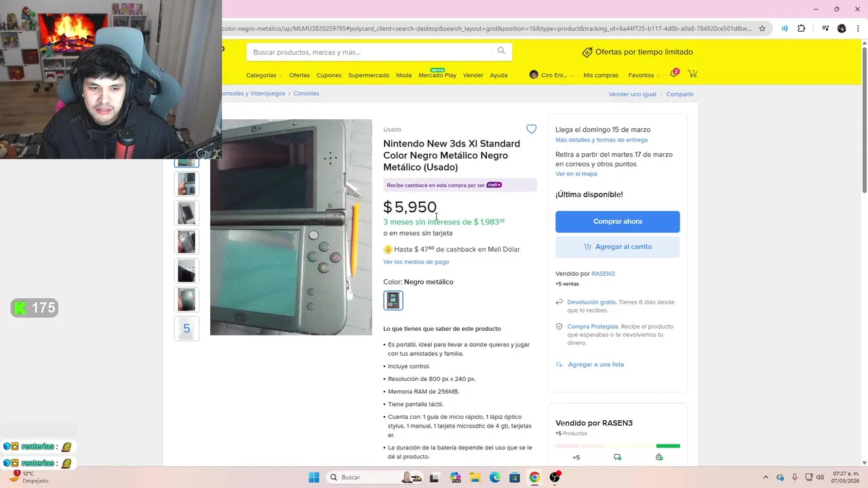Click the Consolas breadcrumb link

click(x=306, y=94)
